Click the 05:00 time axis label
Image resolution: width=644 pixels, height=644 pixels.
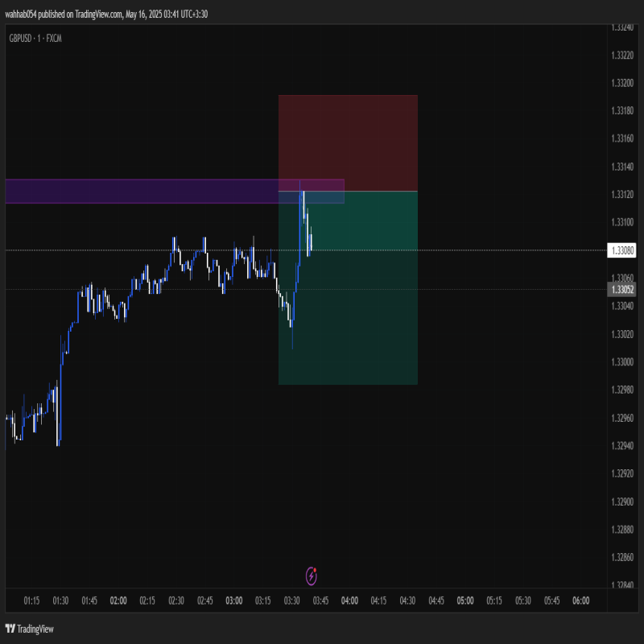tap(465, 601)
